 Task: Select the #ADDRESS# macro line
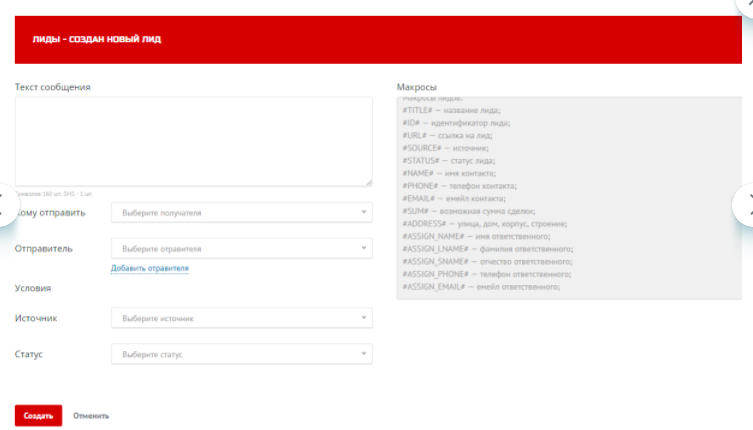pos(485,223)
